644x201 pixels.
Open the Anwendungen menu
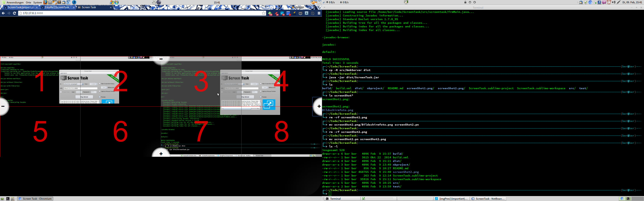[x=15, y=2]
